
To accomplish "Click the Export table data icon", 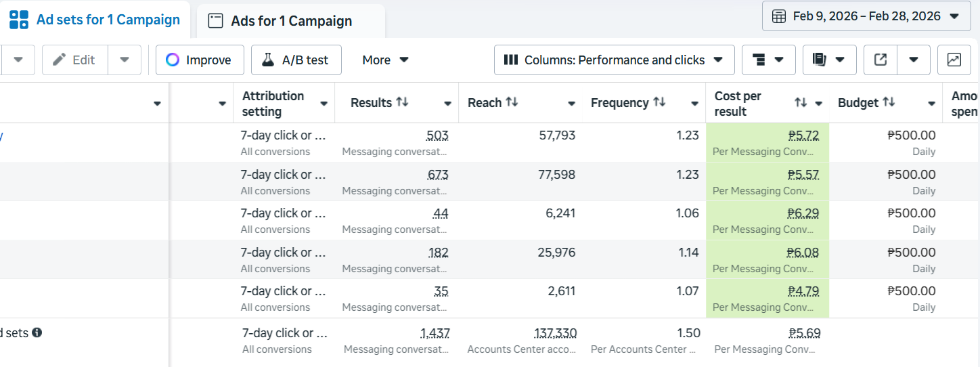I will (x=881, y=60).
